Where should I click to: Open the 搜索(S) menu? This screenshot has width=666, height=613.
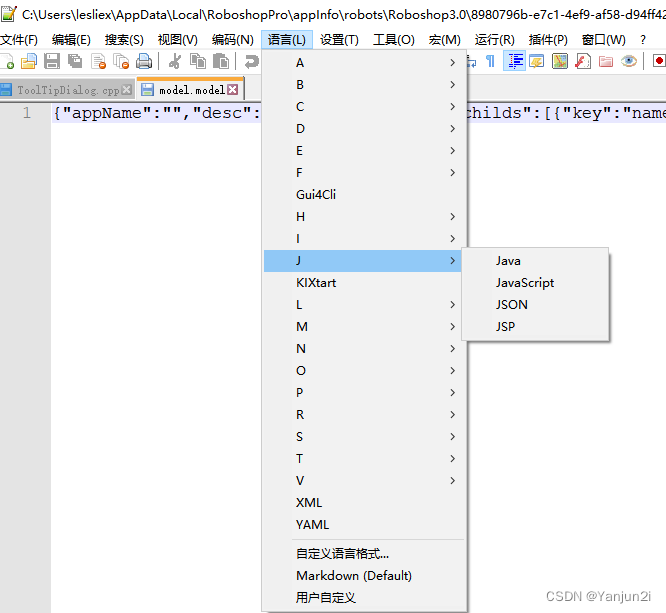click(124, 40)
